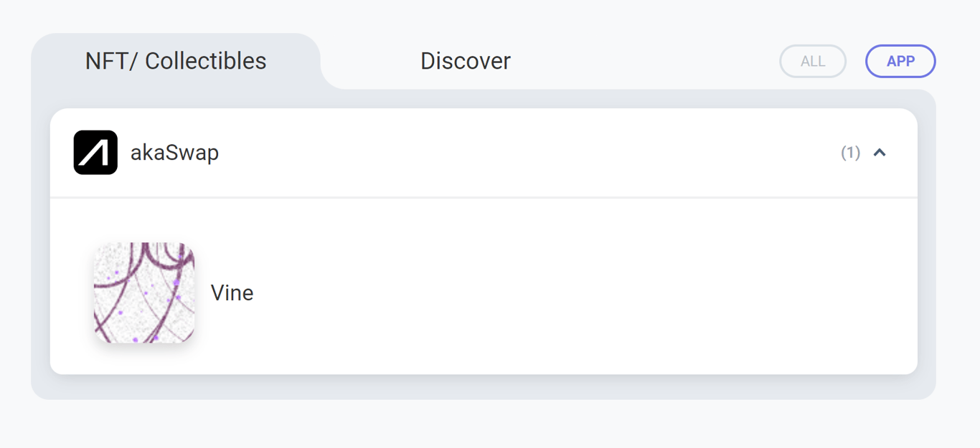This screenshot has width=980, height=448.
Task: Click the akaSwap header row to fold it
Action: (x=484, y=153)
